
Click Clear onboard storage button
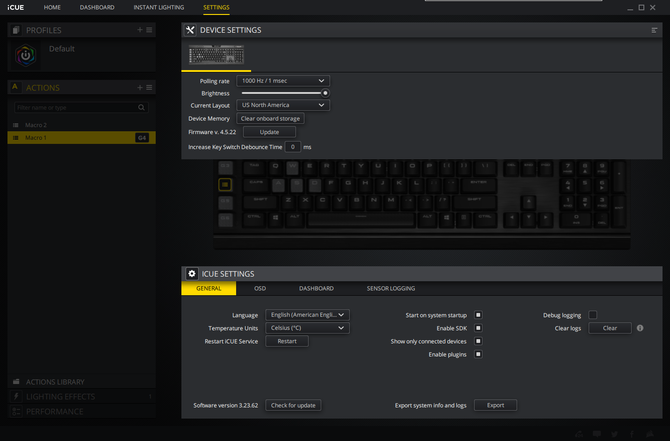coord(270,118)
